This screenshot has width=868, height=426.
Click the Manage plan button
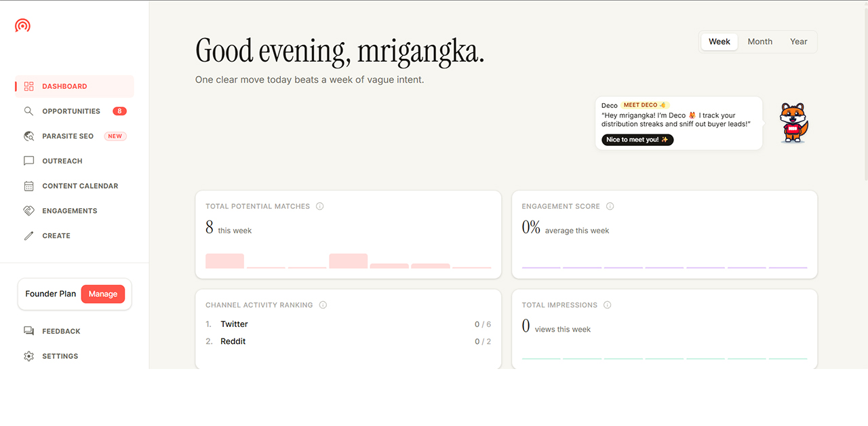point(103,294)
